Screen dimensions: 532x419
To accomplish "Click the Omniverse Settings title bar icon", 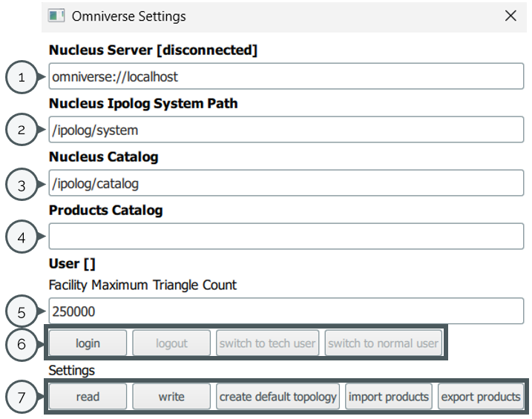I will click(x=56, y=16).
